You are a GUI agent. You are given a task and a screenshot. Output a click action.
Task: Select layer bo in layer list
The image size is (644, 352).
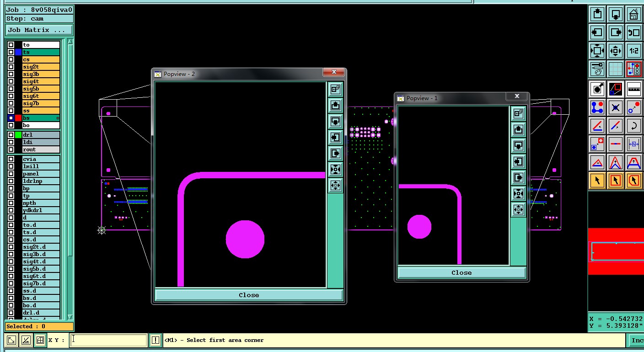41,125
